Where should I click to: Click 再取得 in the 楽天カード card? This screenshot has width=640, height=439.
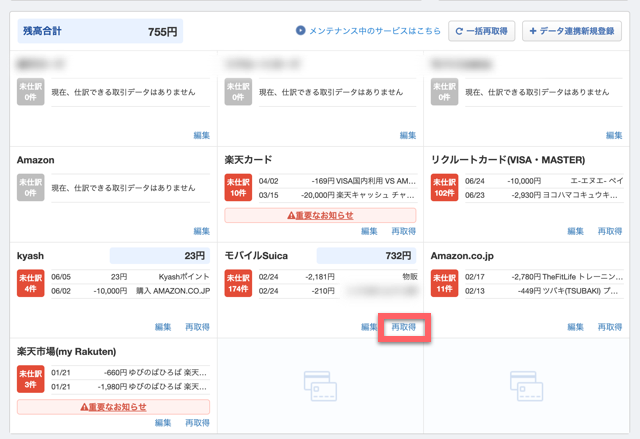404,231
